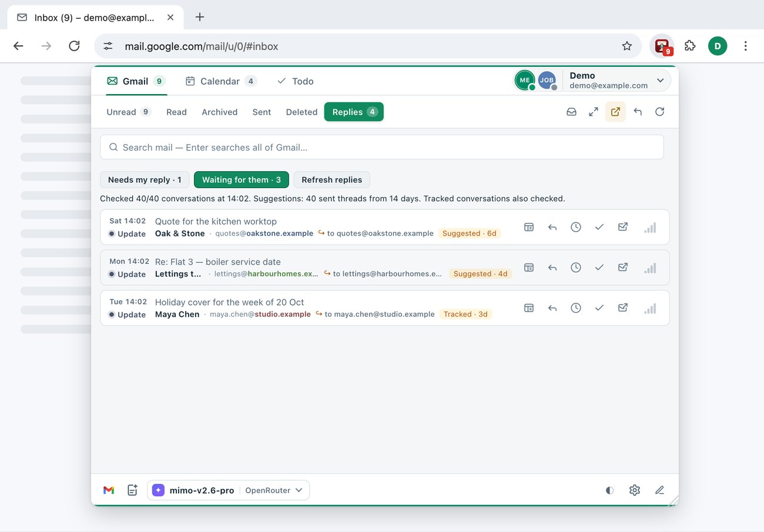Screen dimensions: 764x532
Task: Toggle dark mode half-circle icon
Action: coord(610,490)
